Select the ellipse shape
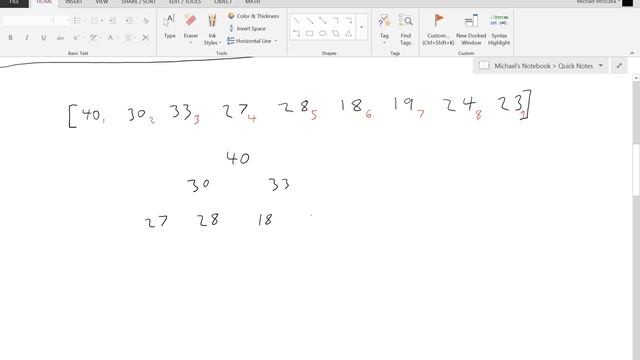This screenshot has width=640, height=360. (323, 33)
